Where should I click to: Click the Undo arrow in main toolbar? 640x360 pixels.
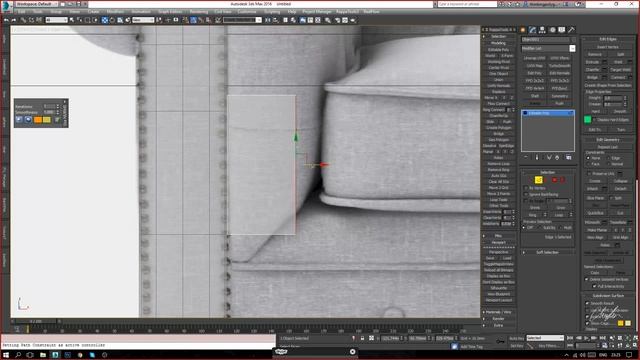[x=6, y=20]
